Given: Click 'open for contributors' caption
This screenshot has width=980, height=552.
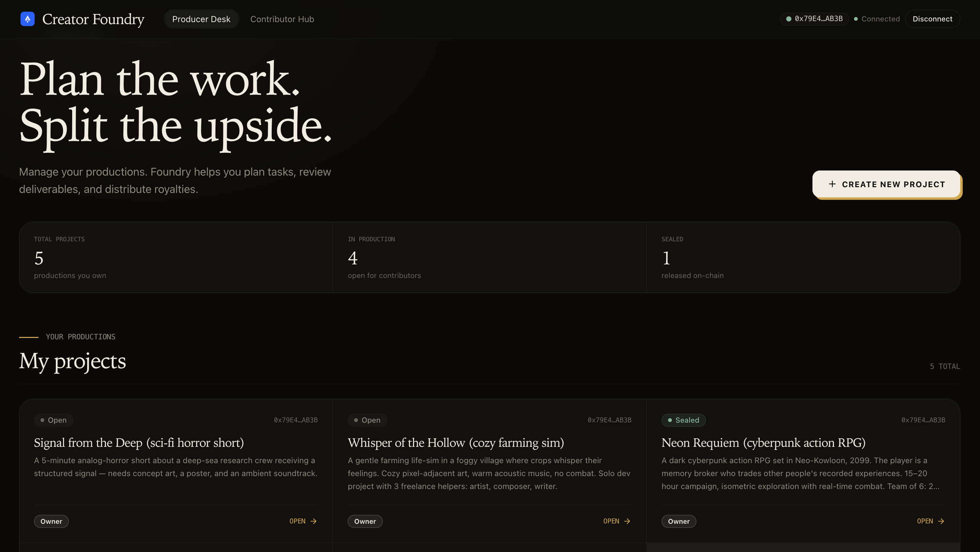Looking at the screenshot, I should (384, 276).
